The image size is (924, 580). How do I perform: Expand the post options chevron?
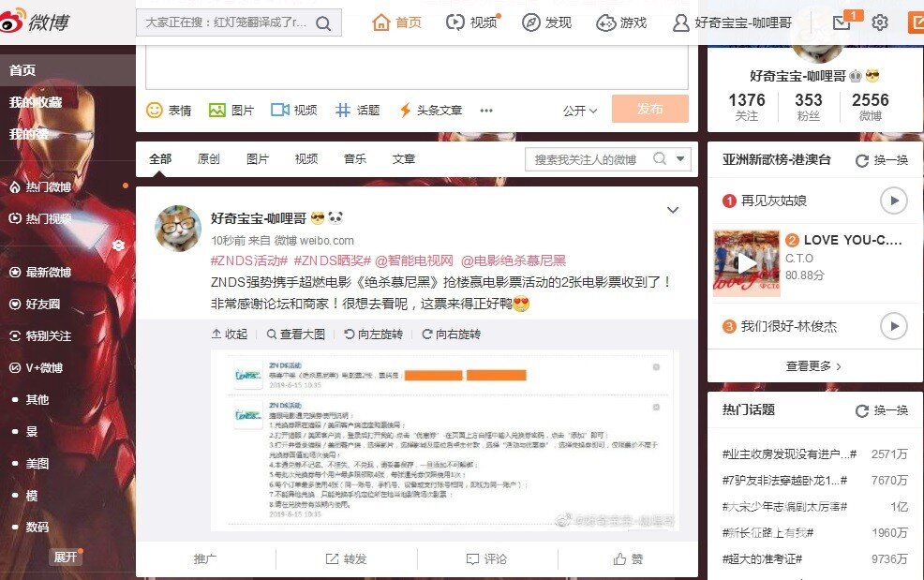click(x=672, y=210)
